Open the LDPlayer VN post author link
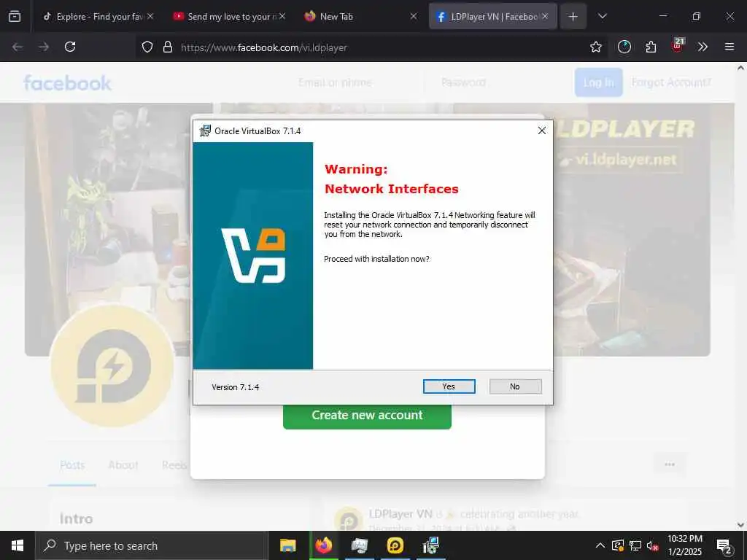747x560 pixels. [400, 514]
